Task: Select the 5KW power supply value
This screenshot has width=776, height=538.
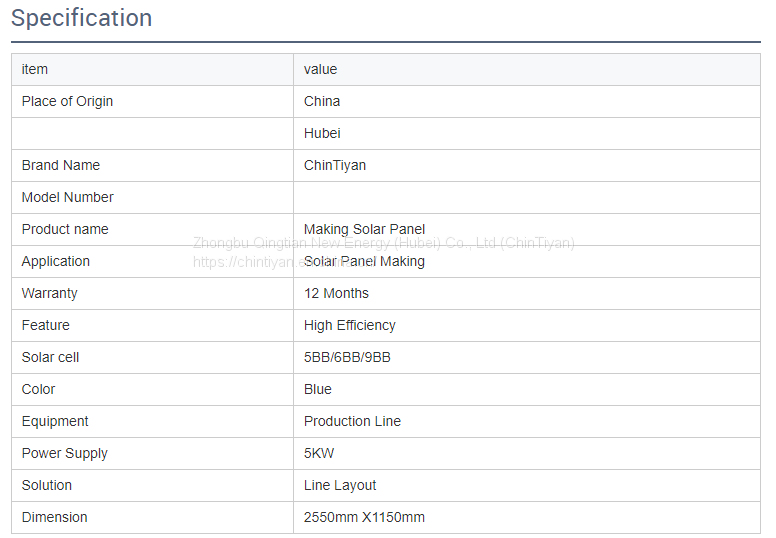Action: pyautogui.click(x=319, y=453)
